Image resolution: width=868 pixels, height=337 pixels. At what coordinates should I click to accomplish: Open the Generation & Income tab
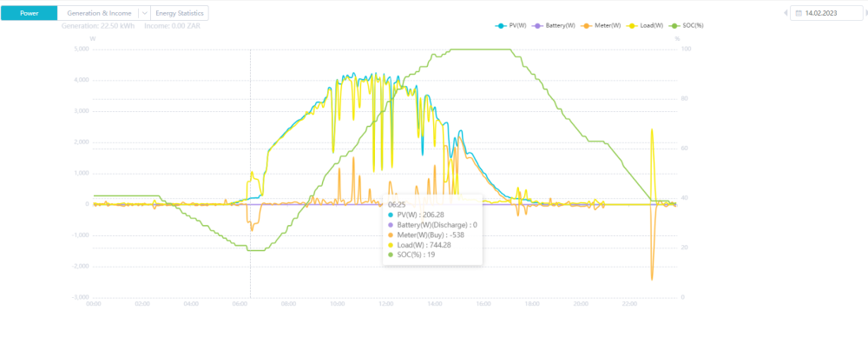(99, 13)
